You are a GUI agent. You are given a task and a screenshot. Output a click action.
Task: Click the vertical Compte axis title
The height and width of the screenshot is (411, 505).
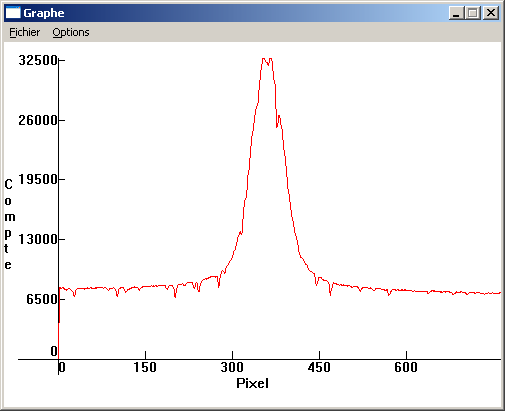click(9, 224)
